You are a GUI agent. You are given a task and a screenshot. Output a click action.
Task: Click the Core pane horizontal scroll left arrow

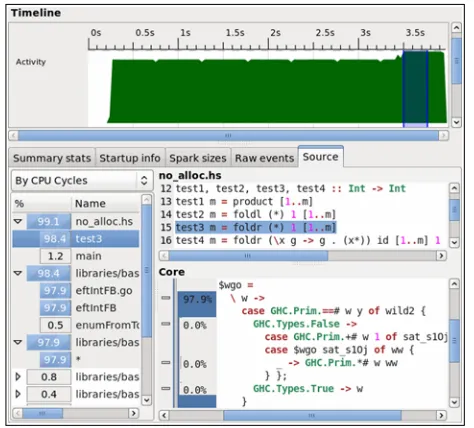pyautogui.click(x=164, y=415)
